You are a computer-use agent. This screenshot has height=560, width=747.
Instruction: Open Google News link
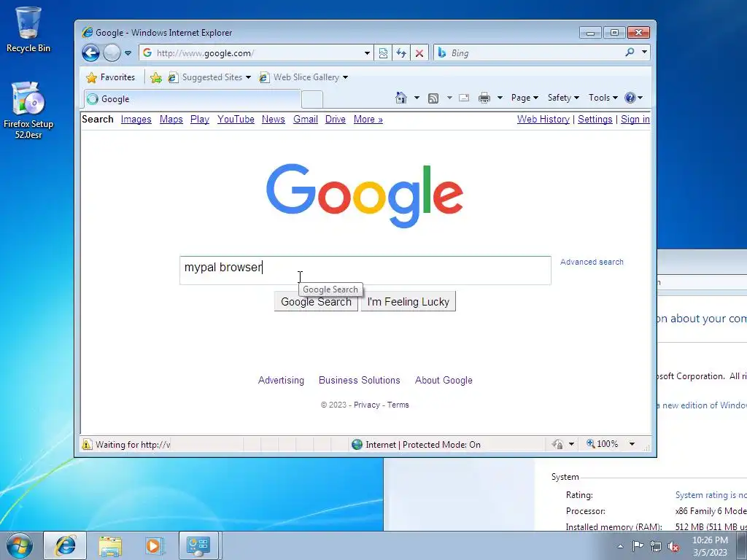(273, 119)
